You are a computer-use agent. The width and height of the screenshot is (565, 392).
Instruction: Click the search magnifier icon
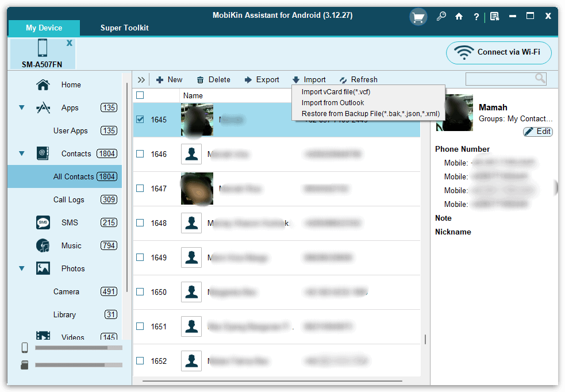[540, 78]
